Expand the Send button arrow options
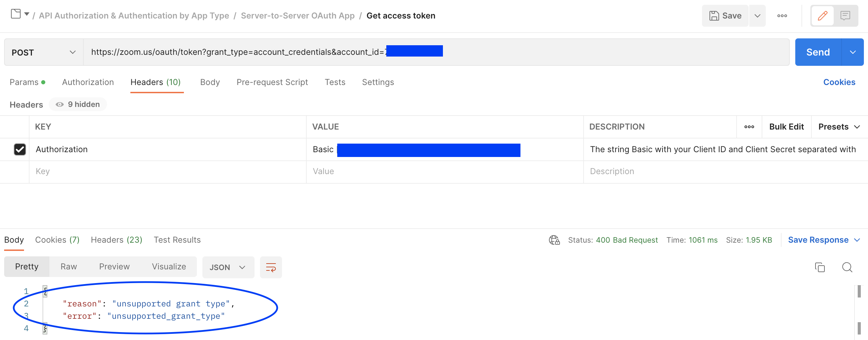 tap(853, 52)
